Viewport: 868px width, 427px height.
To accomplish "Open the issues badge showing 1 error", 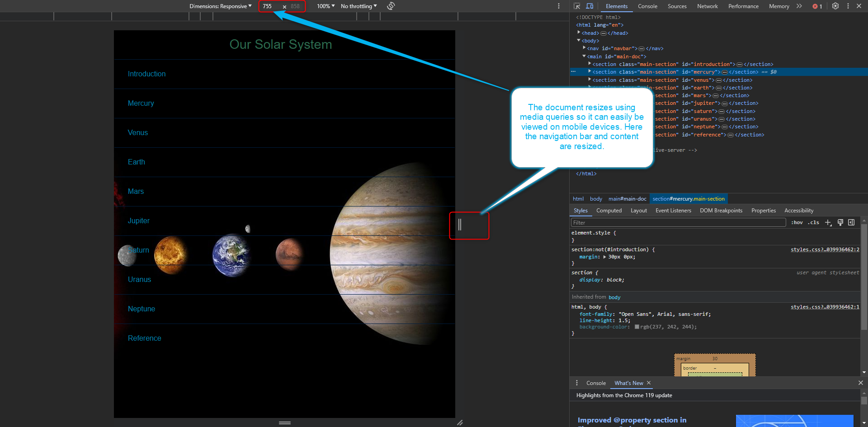I will [816, 6].
